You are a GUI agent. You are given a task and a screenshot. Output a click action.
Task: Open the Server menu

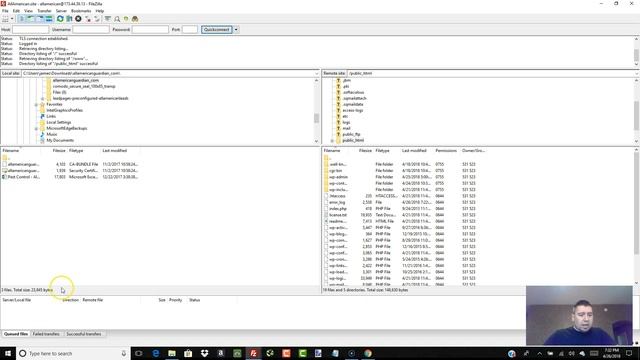(x=61, y=11)
